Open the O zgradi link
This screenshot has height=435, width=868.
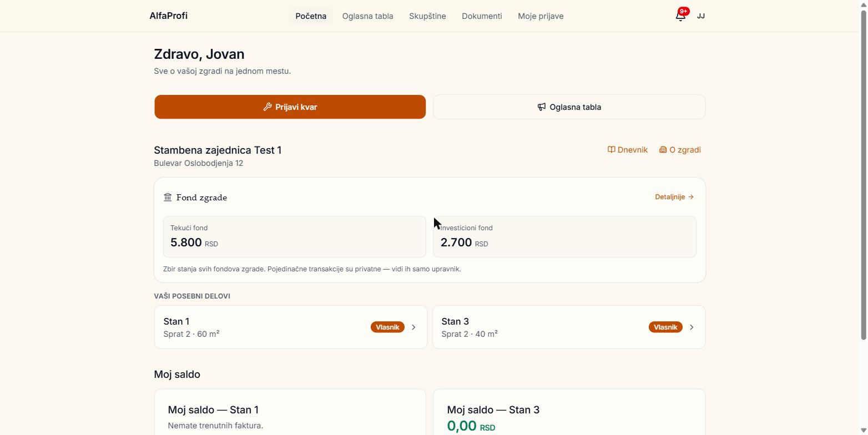pos(680,150)
